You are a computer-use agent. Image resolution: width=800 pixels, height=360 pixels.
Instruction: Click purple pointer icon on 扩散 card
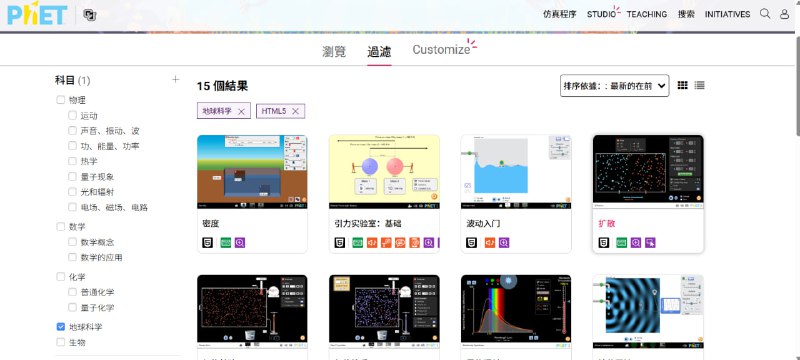point(650,243)
